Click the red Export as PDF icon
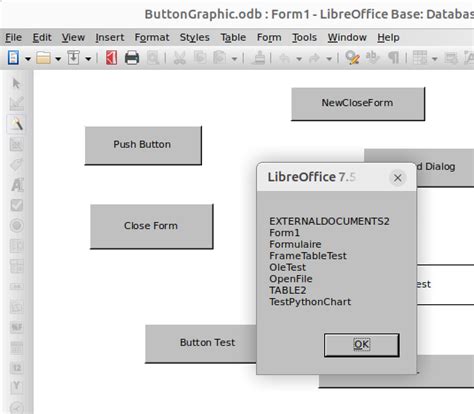 coord(111,58)
